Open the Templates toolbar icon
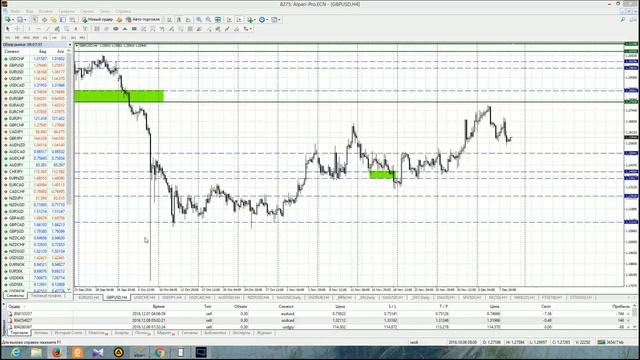 click(274, 20)
